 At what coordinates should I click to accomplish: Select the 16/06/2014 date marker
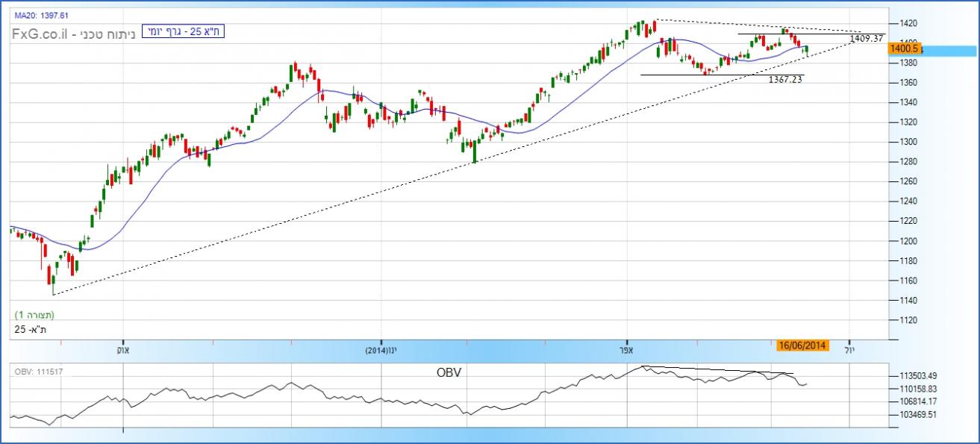(802, 345)
